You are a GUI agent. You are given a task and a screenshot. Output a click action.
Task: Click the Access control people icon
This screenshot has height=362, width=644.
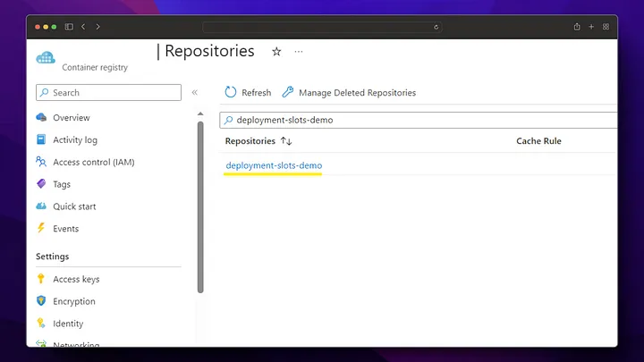coord(41,162)
